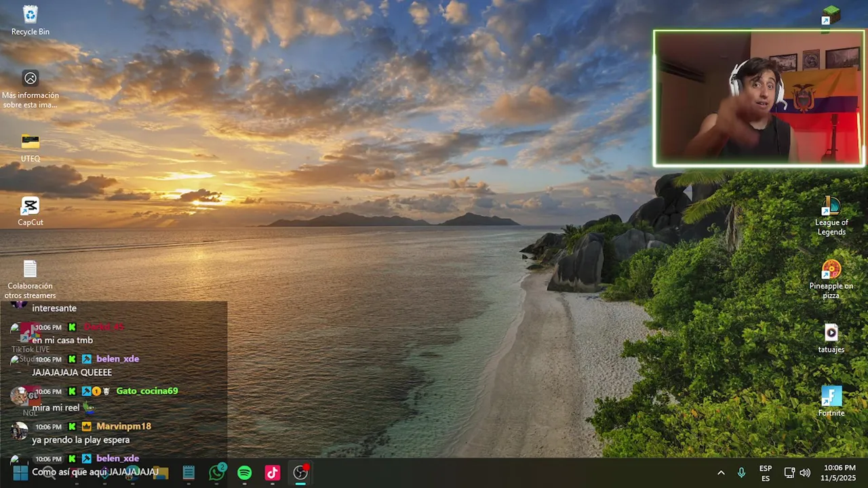868x488 pixels.
Task: Open the Windows Start menu
Action: 20,472
